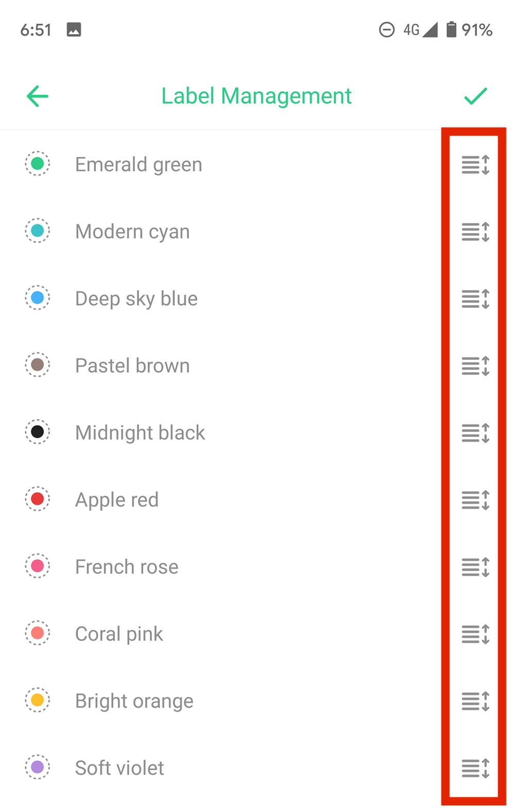The height and width of the screenshot is (812, 513).
Task: Open the Coral pink label entry
Action: [x=119, y=634]
